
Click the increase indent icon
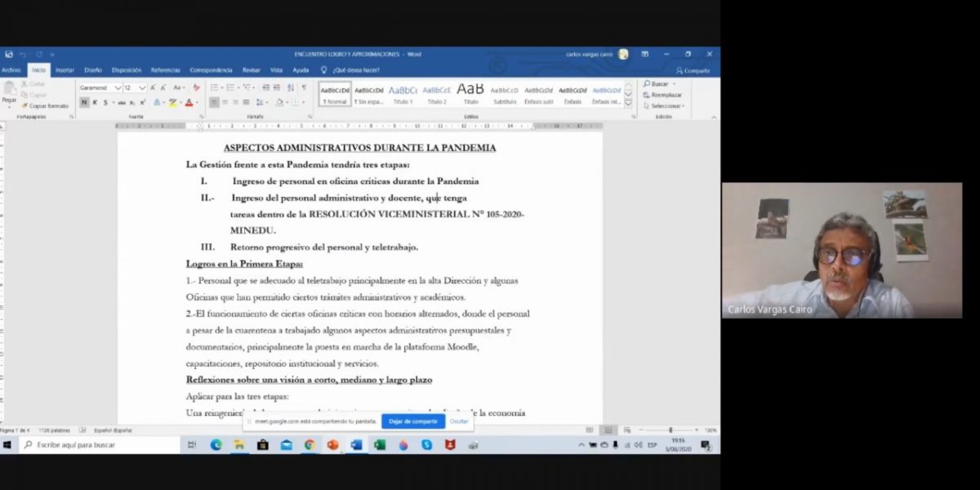277,87
